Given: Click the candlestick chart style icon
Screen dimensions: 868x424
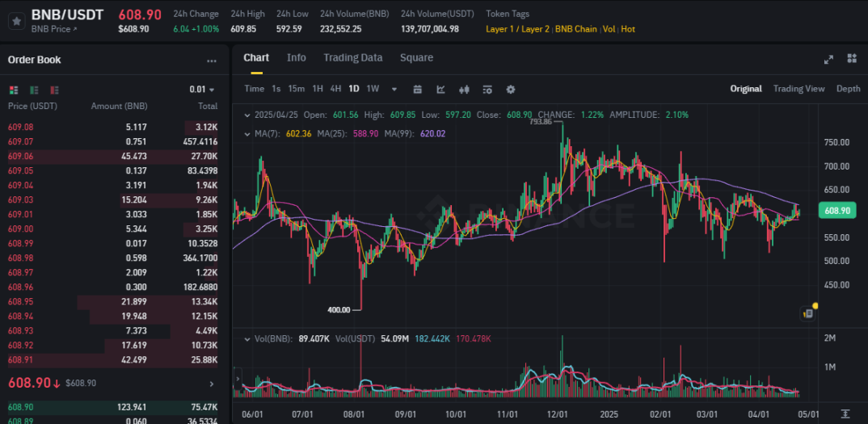Looking at the screenshot, I should 464,89.
